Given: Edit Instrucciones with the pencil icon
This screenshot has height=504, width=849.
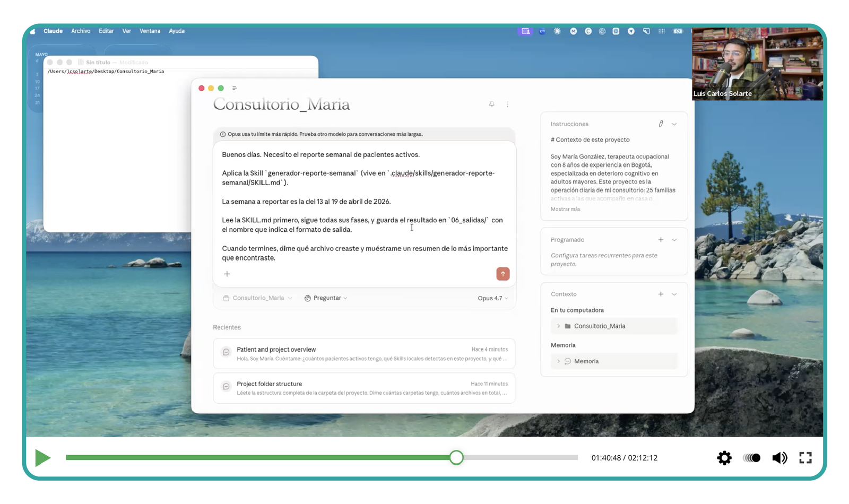Looking at the screenshot, I should [x=661, y=124].
